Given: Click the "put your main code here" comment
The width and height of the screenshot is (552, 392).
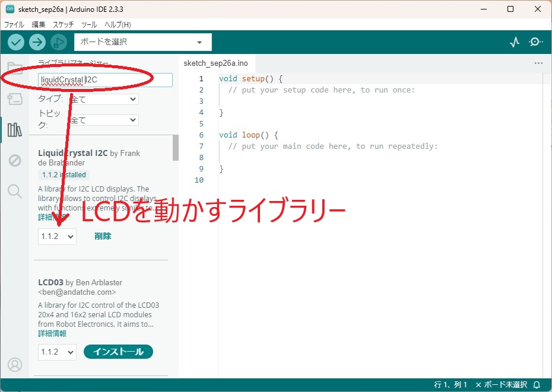Looking at the screenshot, I should pos(333,146).
